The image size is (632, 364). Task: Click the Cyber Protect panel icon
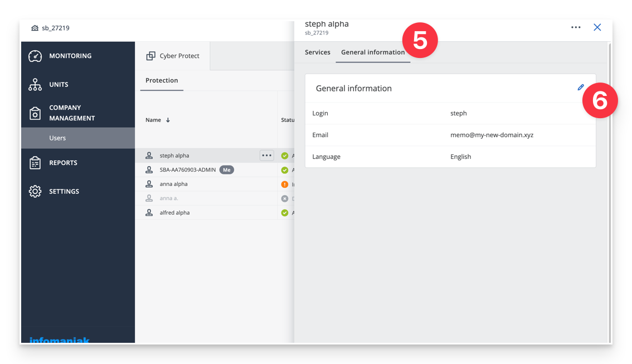pos(150,55)
